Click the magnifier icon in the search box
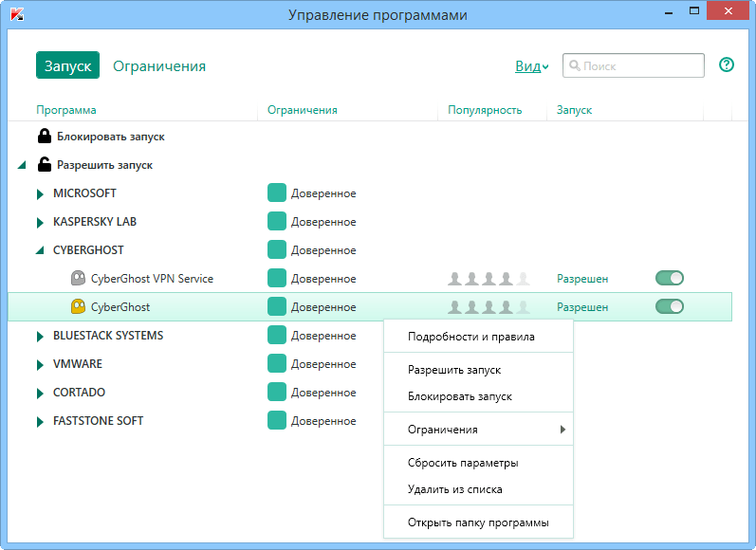Image resolution: width=756 pixels, height=550 pixels. click(x=574, y=65)
